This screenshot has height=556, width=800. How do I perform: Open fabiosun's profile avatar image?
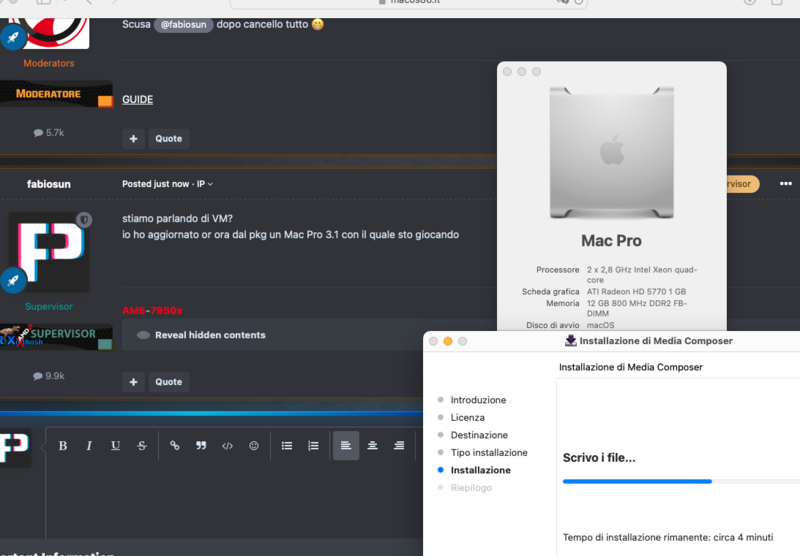49,252
